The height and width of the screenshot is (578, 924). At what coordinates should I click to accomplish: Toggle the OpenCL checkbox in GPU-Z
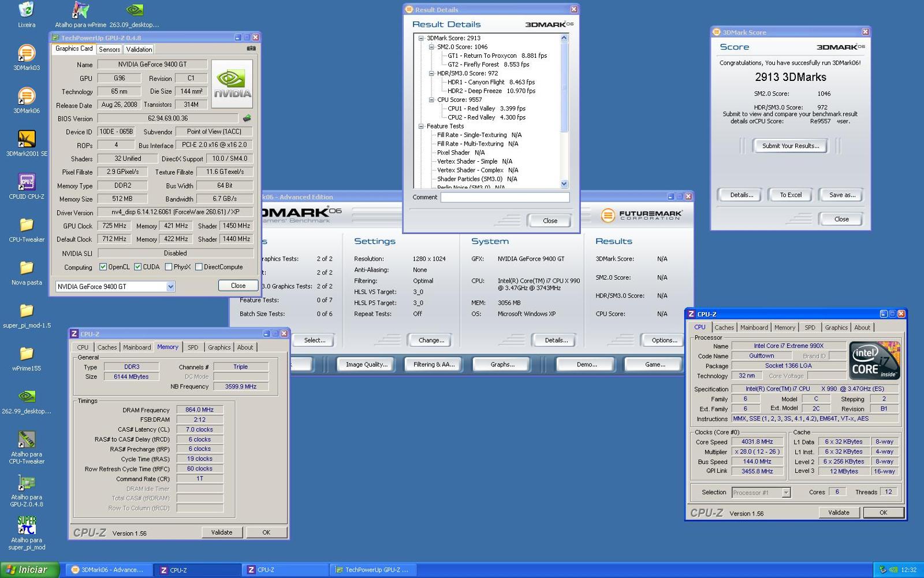[x=103, y=267]
